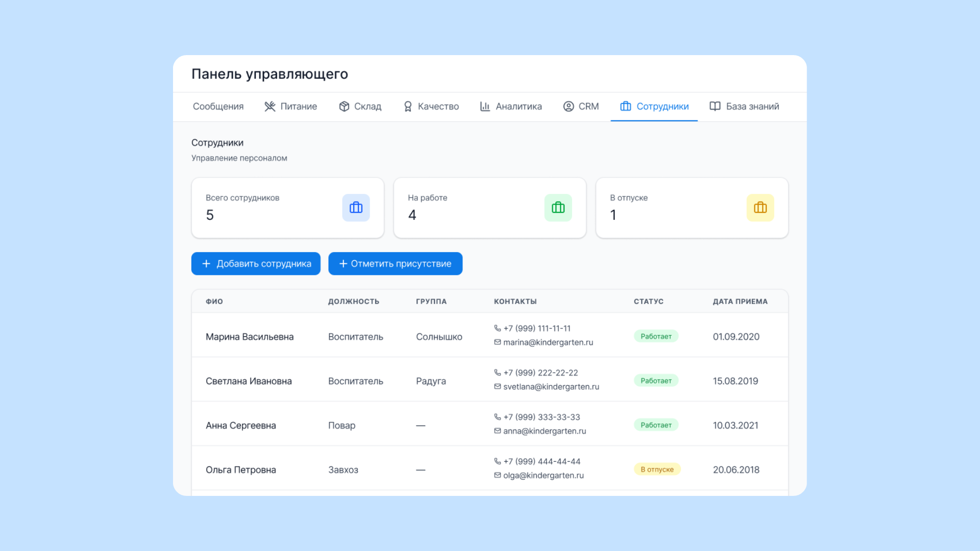
Task: Click phone icon in Анна Сергеевна's contacts
Action: (x=497, y=417)
